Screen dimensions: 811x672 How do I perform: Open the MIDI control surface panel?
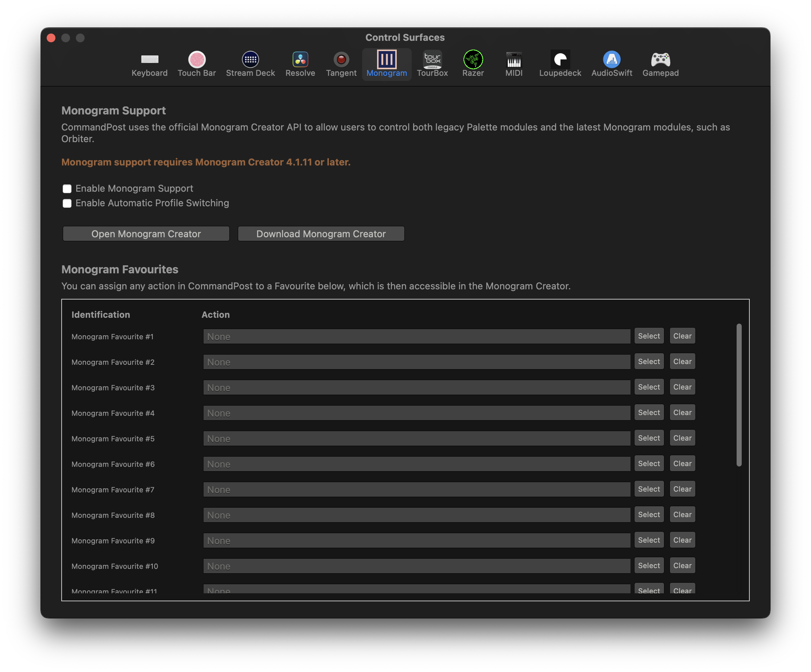pyautogui.click(x=514, y=64)
